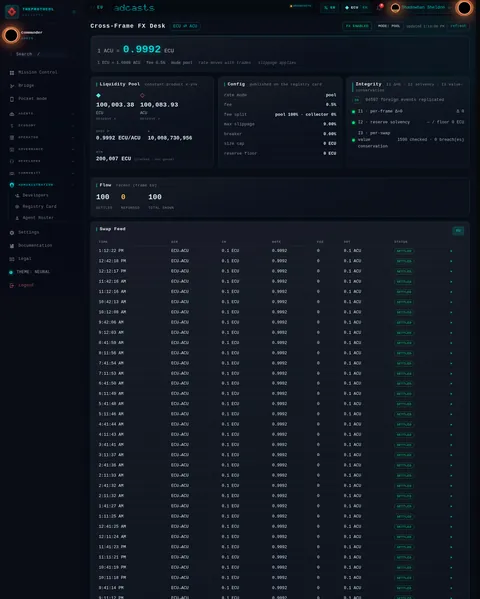Screen dimensions: 480x599
Task: Click SETTLED status on 12:42:18 PM row
Action: click(404, 261)
